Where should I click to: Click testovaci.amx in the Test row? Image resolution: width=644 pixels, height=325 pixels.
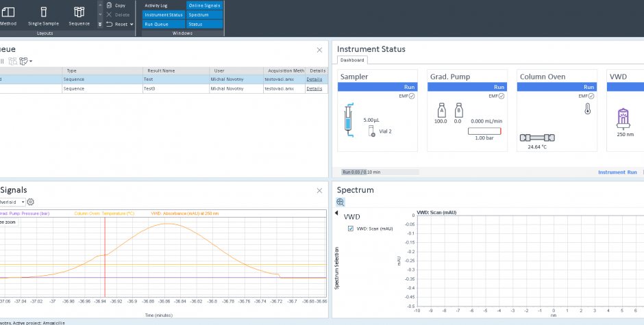point(279,79)
